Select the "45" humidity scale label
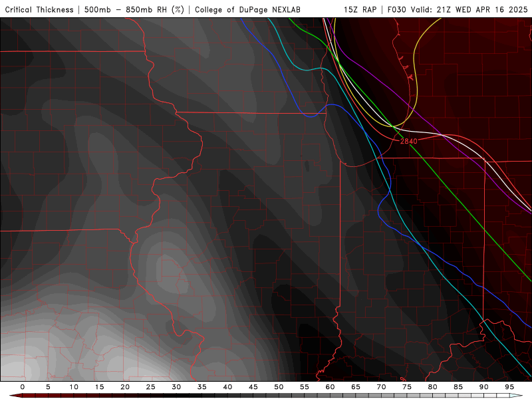 [253, 387]
